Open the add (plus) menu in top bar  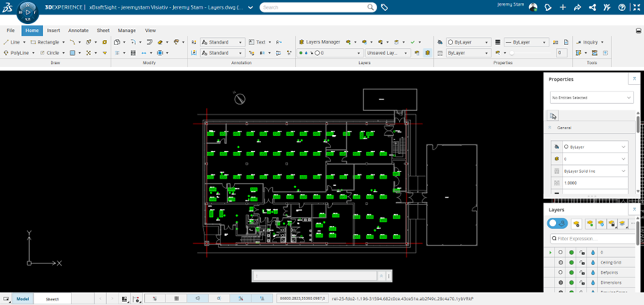coord(563,7)
